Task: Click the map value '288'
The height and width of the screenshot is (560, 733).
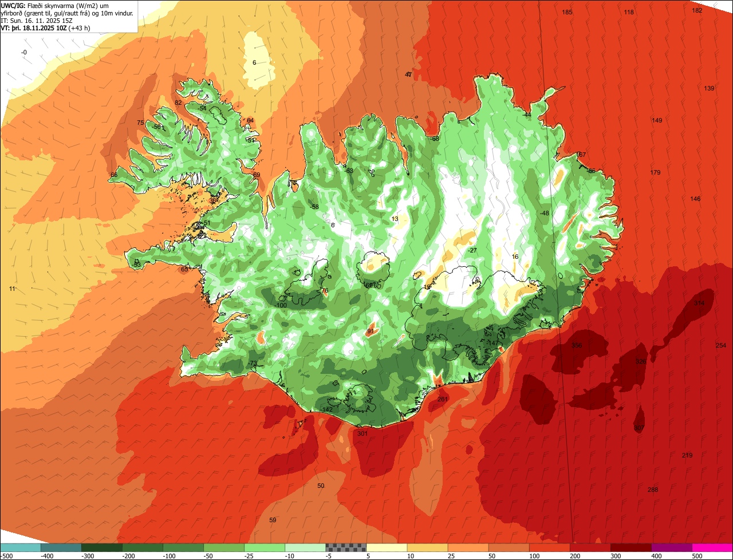Action: [x=653, y=490]
